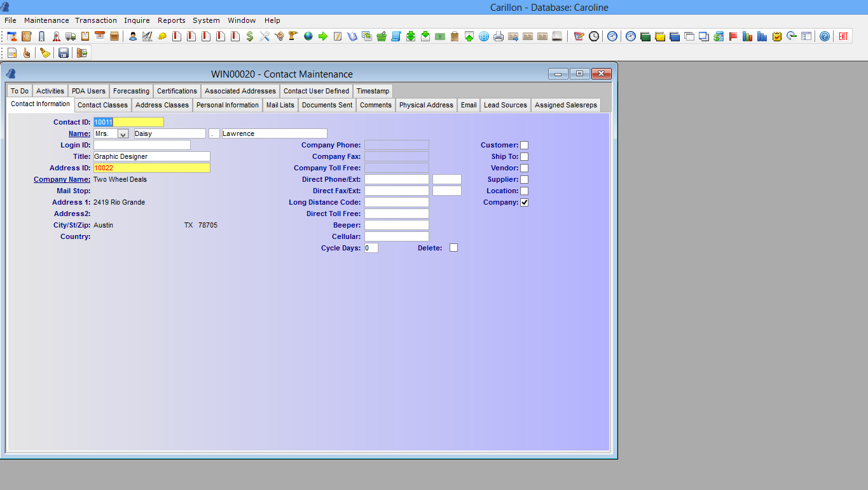Uncheck the Company checkbox

(x=524, y=202)
